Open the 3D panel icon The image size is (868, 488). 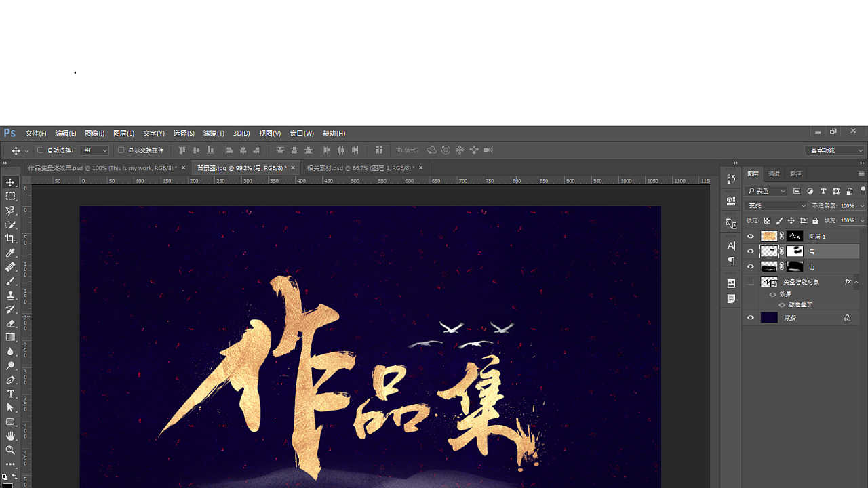pyautogui.click(x=731, y=201)
